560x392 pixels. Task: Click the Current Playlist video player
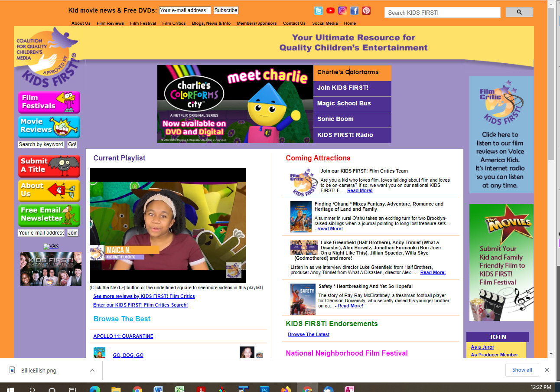click(x=168, y=225)
